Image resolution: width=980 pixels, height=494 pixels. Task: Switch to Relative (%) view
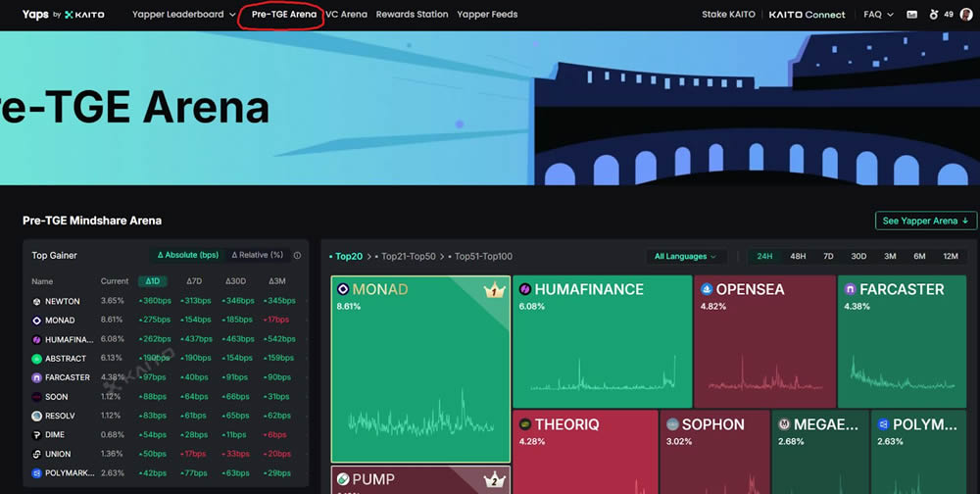[x=257, y=256]
